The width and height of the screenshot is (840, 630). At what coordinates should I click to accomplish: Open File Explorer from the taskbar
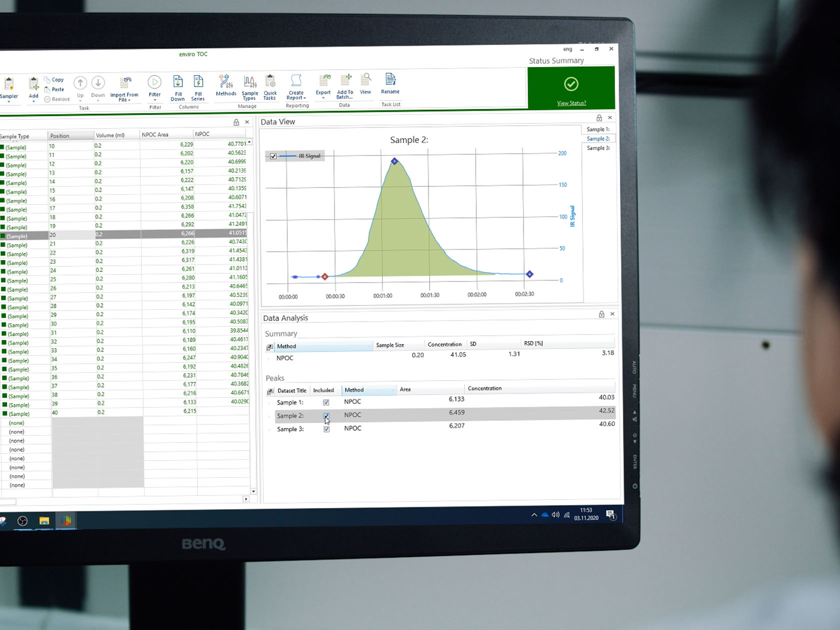click(x=44, y=521)
